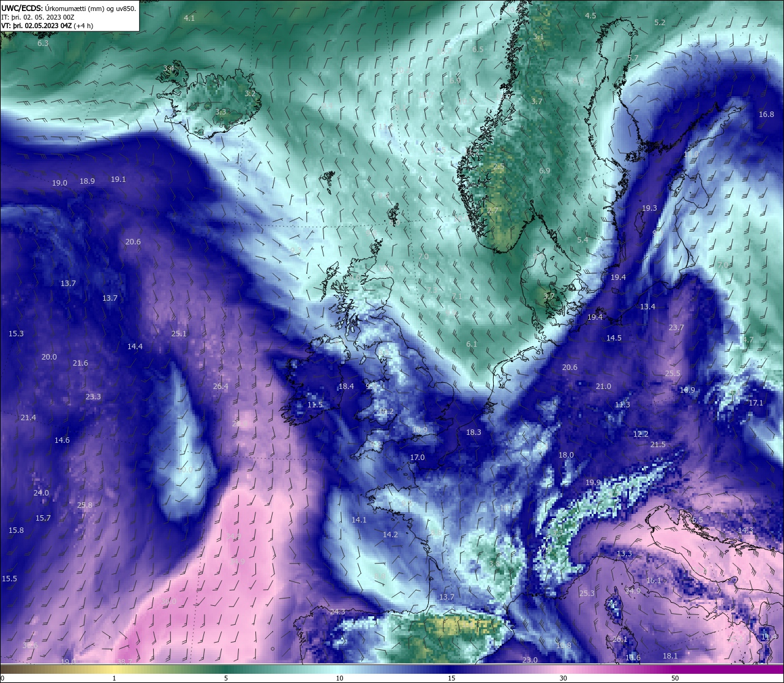The height and width of the screenshot is (683, 784).
Task: Click the 6.1 value over the North Sea
Action: coord(472,344)
